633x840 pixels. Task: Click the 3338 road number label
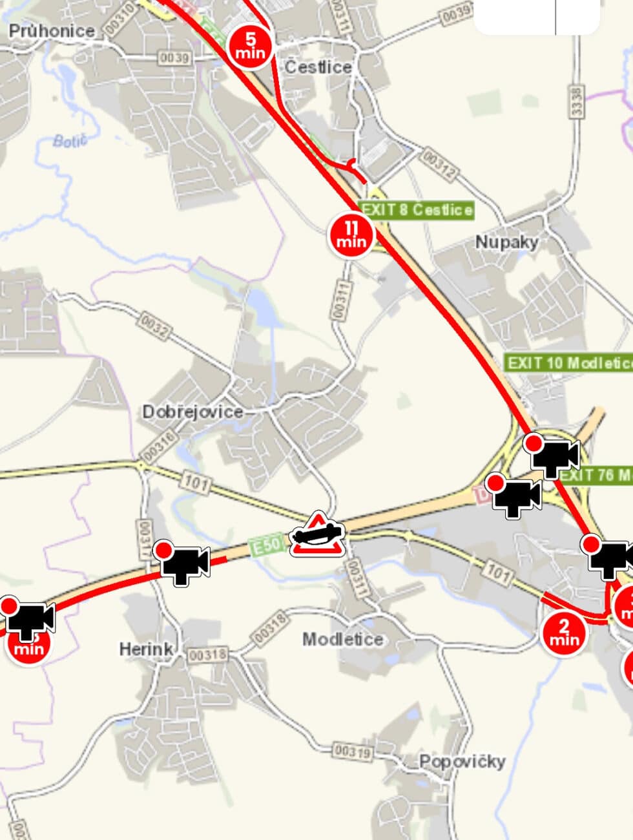click(x=576, y=101)
